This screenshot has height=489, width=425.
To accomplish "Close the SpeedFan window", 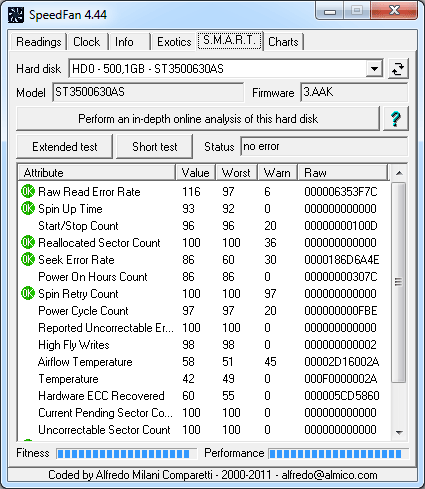I will click(394, 11).
